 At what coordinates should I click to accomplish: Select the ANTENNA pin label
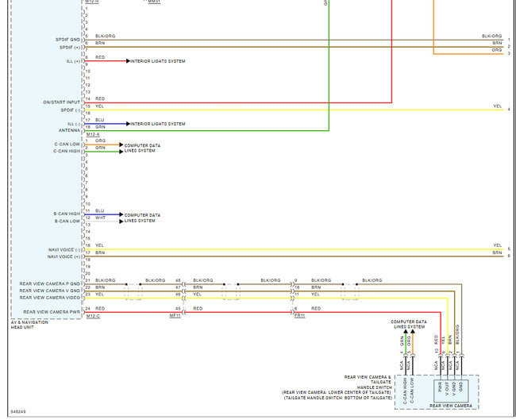[69, 131]
